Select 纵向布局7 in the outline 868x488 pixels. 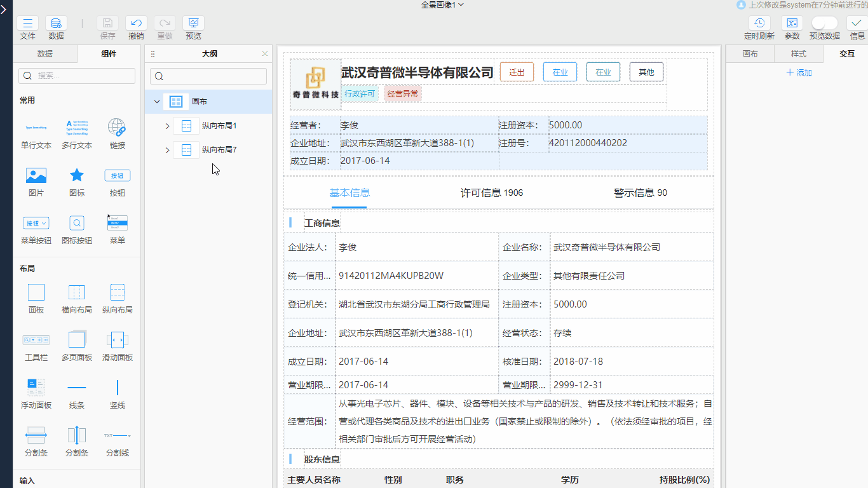click(219, 150)
